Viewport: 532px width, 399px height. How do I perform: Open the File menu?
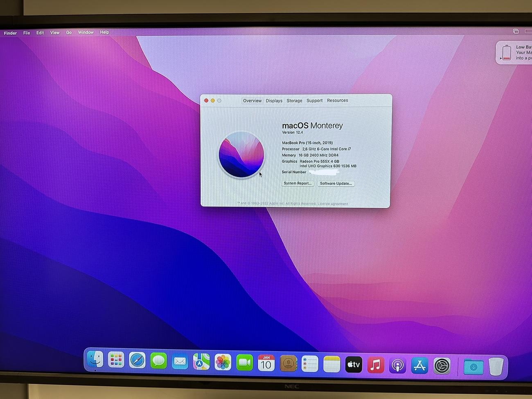click(27, 33)
